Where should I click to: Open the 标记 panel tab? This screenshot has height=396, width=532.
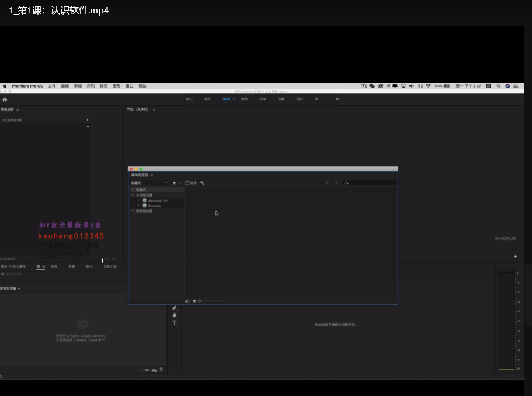coord(89,266)
